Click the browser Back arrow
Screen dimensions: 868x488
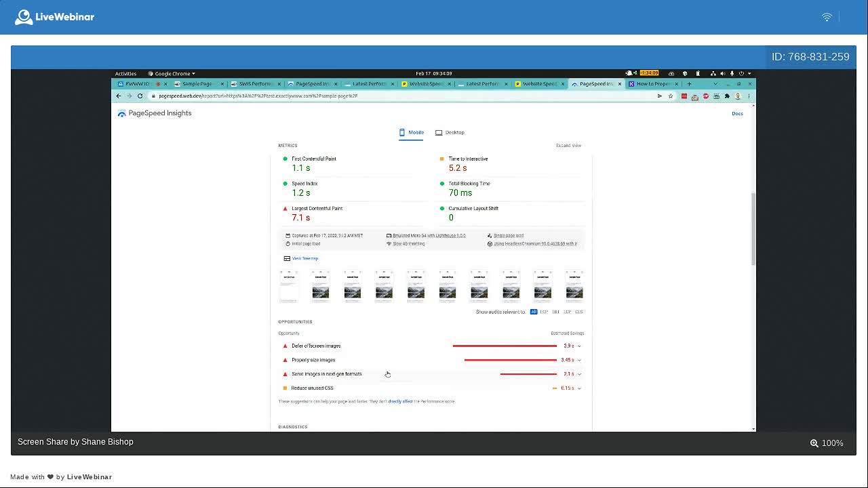coord(119,96)
